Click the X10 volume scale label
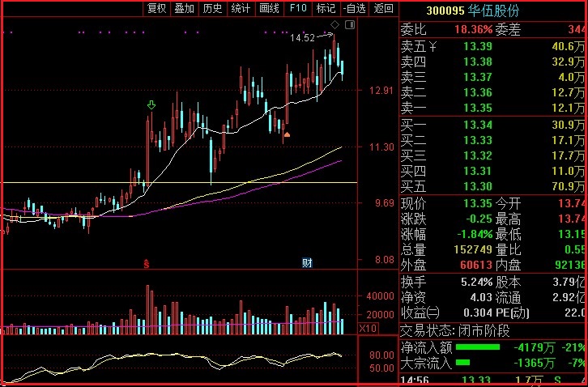 [368, 329]
